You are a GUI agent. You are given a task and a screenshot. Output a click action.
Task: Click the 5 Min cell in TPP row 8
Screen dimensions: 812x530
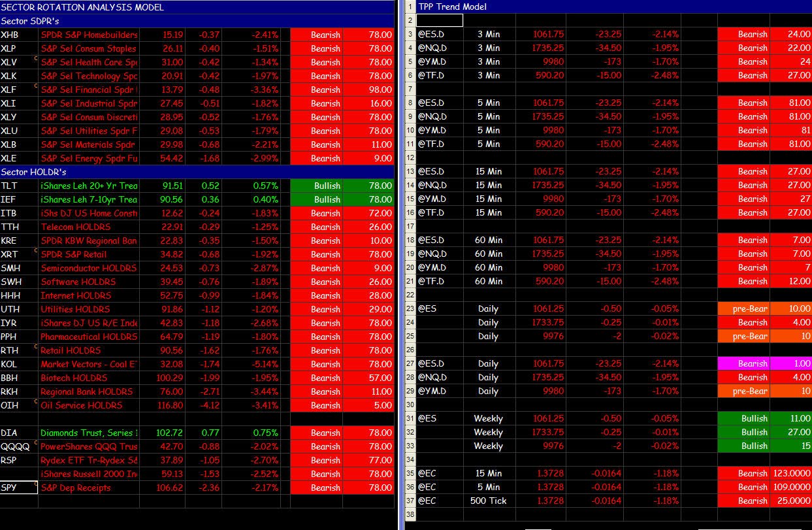tap(488, 103)
